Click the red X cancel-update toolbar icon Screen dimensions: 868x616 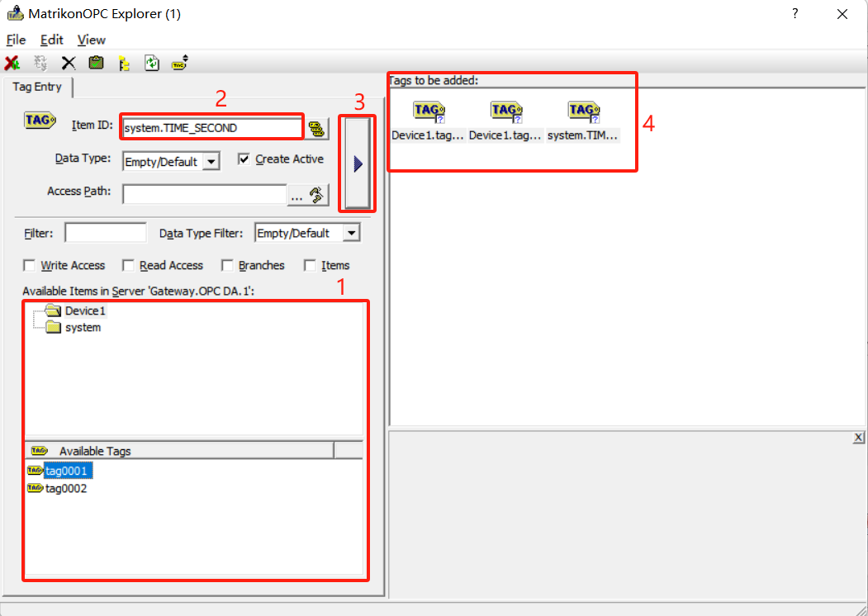pyautogui.click(x=12, y=63)
